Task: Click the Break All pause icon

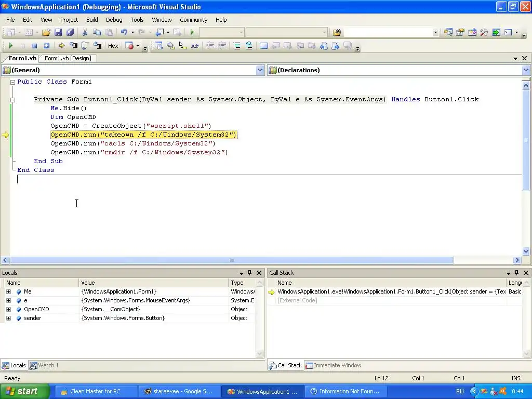Action: point(22,46)
